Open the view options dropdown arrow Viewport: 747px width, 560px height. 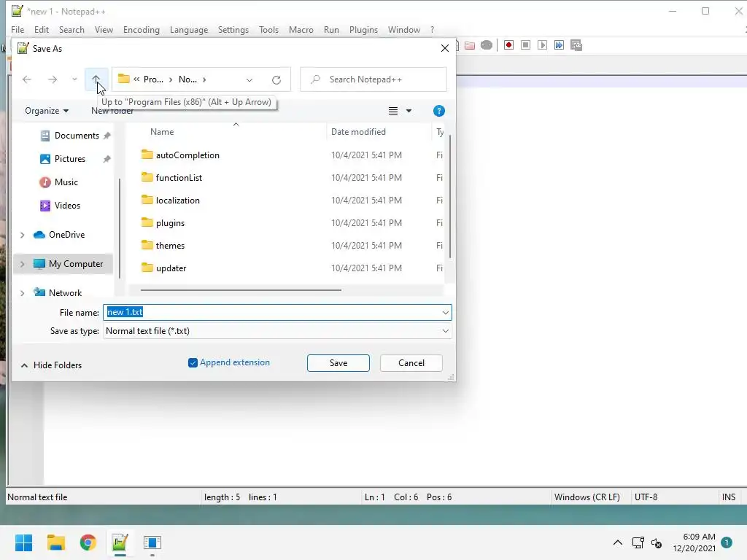tap(409, 111)
